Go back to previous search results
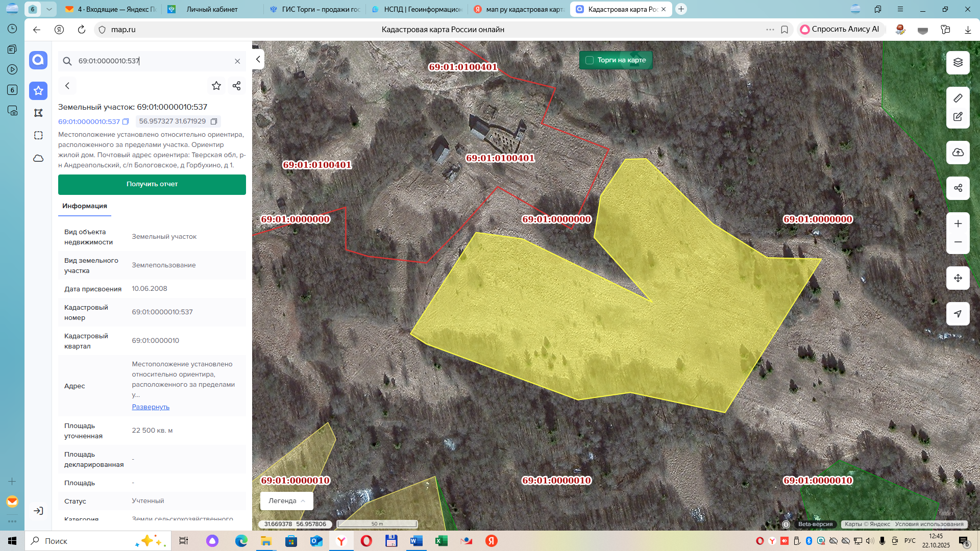The height and width of the screenshot is (551, 980). (67, 86)
